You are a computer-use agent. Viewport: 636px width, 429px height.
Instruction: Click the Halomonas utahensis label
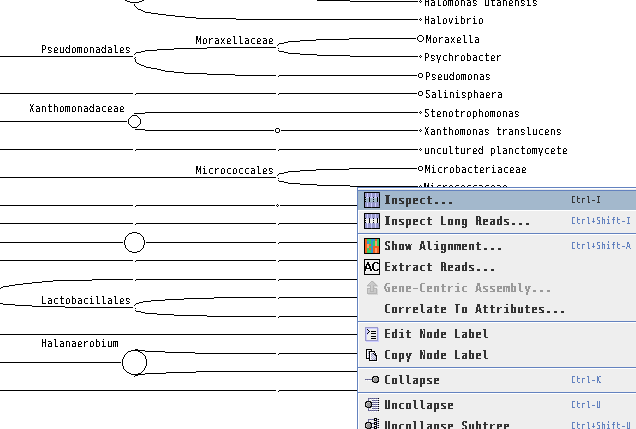[x=481, y=3]
